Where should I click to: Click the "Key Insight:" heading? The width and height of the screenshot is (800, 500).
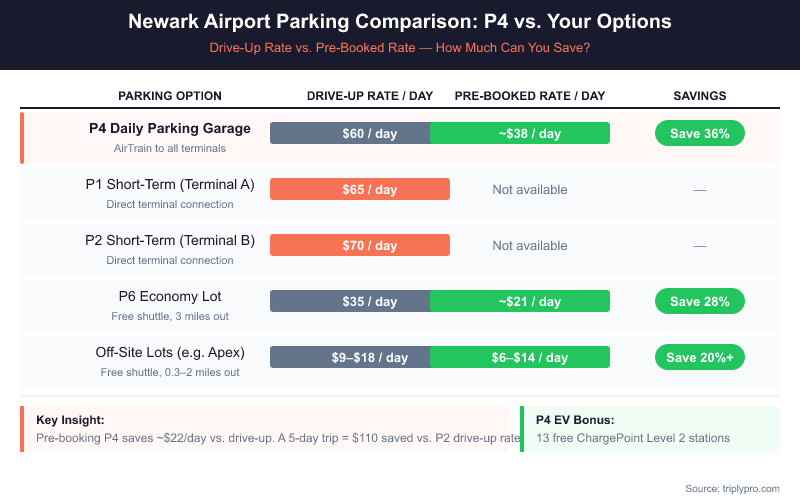(70, 420)
